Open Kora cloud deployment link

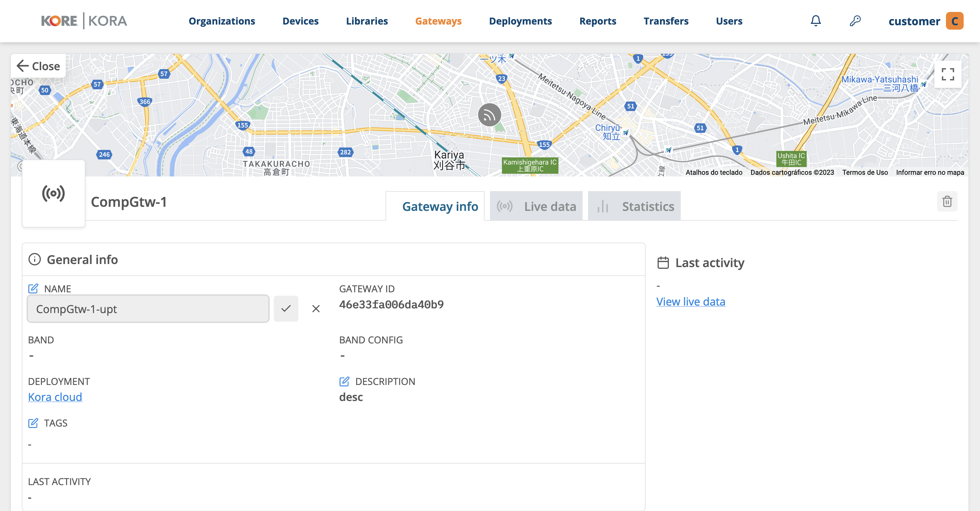coord(55,397)
